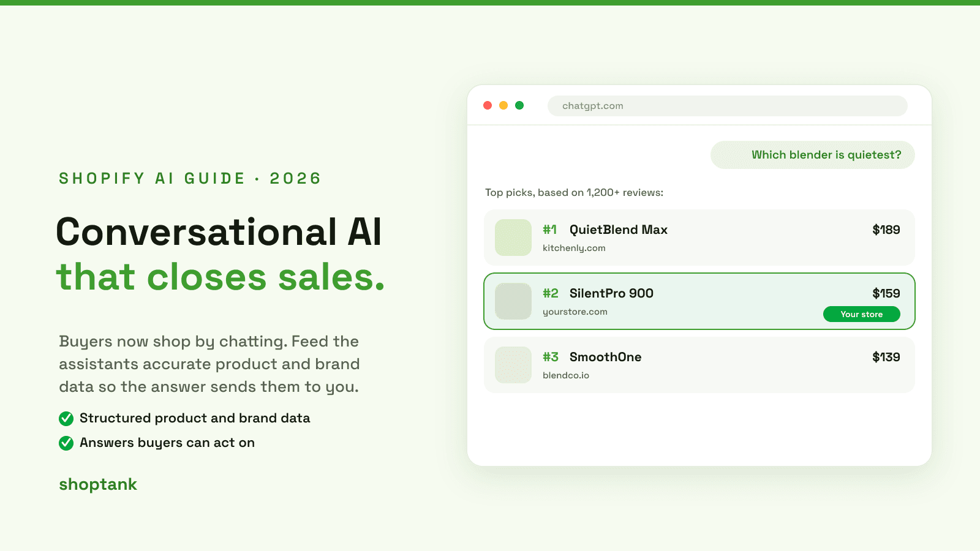Click check icon beside 'Answers buyers can act on'

click(66, 443)
